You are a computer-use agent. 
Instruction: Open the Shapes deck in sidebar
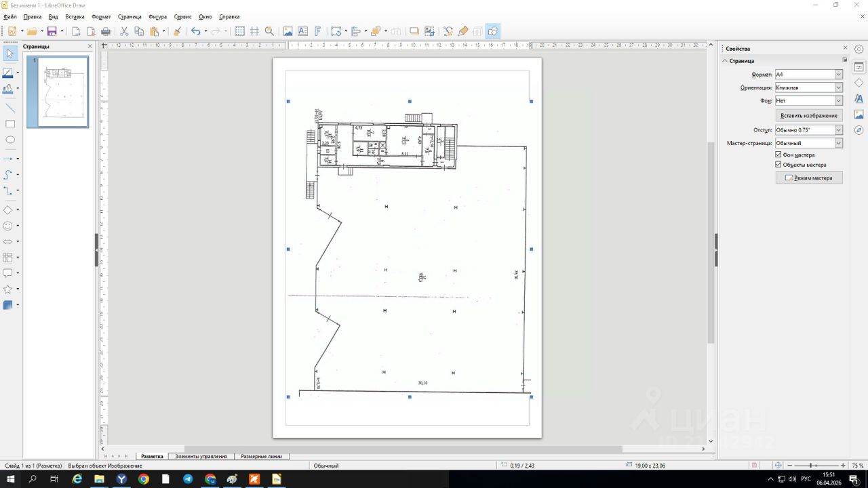(x=859, y=83)
